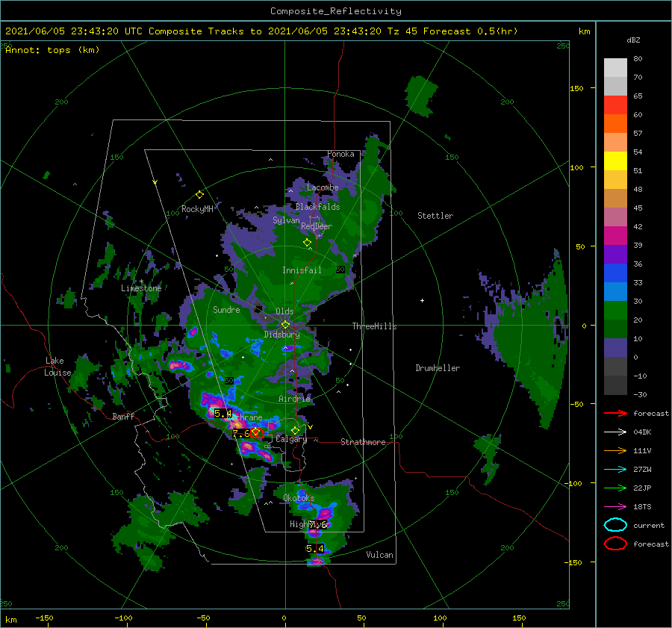Viewport: 672px width, 628px height.
Task: Click the ThreeHills city label
Action: 374,326
